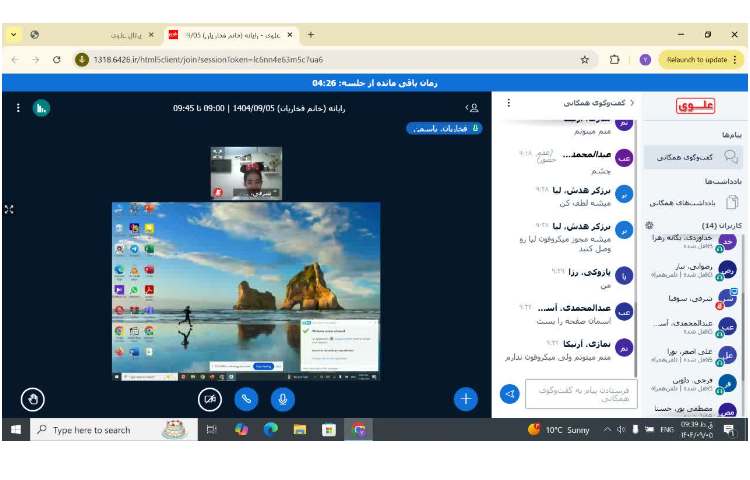Image resolution: width=750 pixels, height=480 pixels.
Task: Open shared notes یادداشت‌های همگانی
Action: pos(693,202)
